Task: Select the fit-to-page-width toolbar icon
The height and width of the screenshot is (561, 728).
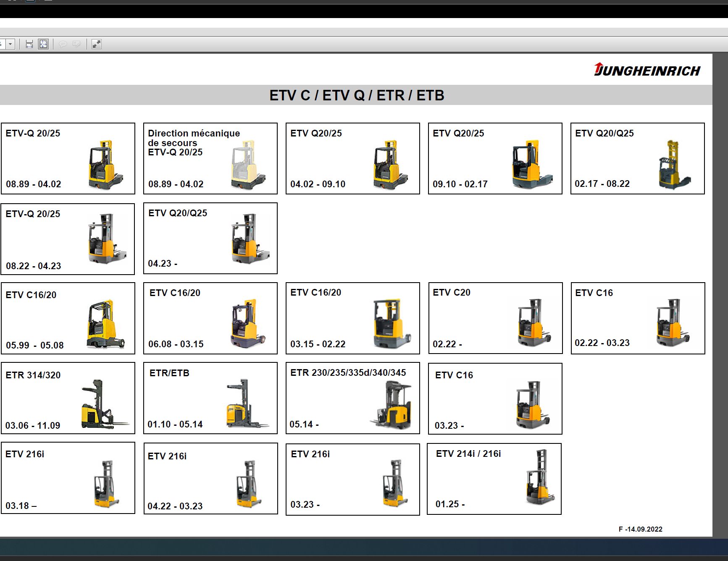Action: tap(29, 44)
